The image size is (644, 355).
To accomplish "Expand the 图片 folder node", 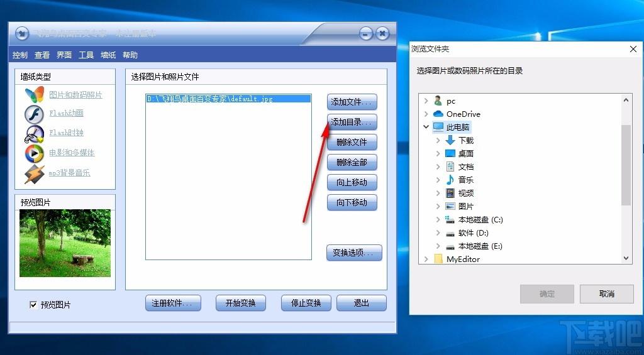I will pyautogui.click(x=438, y=207).
